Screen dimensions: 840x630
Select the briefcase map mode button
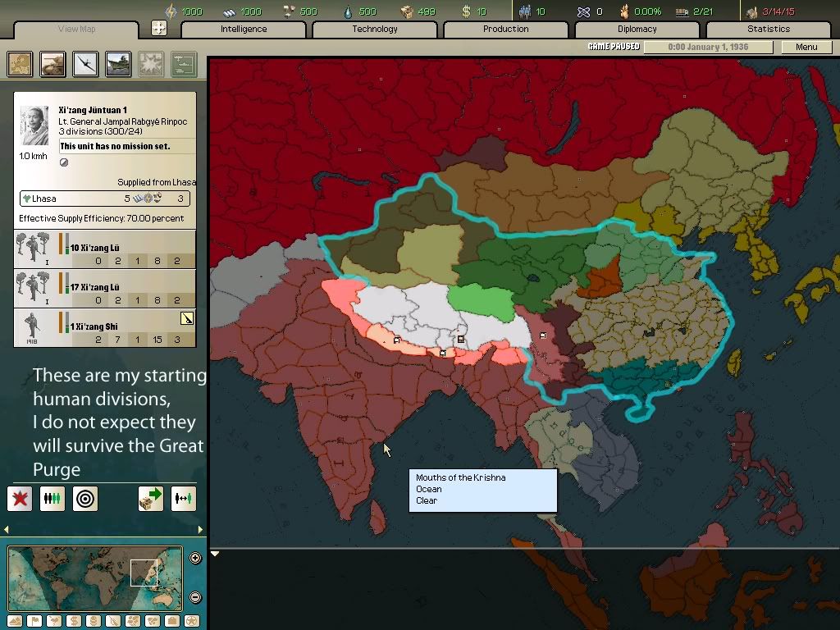pos(172,621)
